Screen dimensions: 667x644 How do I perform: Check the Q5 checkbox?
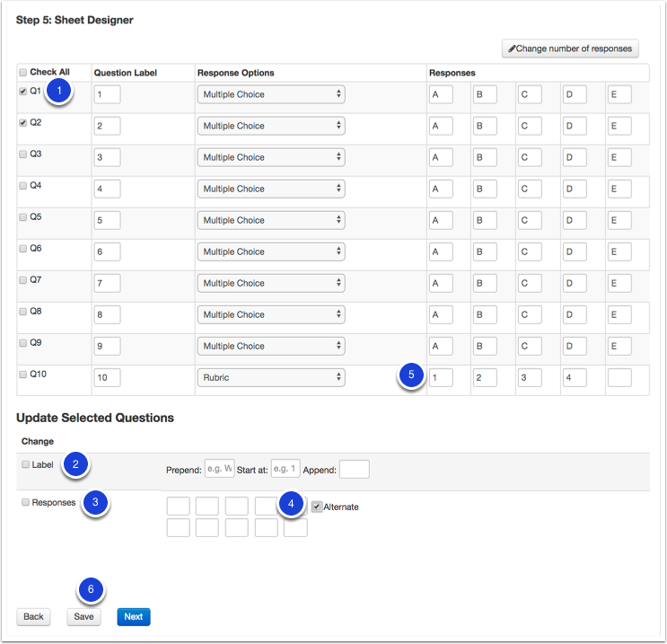pyautogui.click(x=23, y=217)
